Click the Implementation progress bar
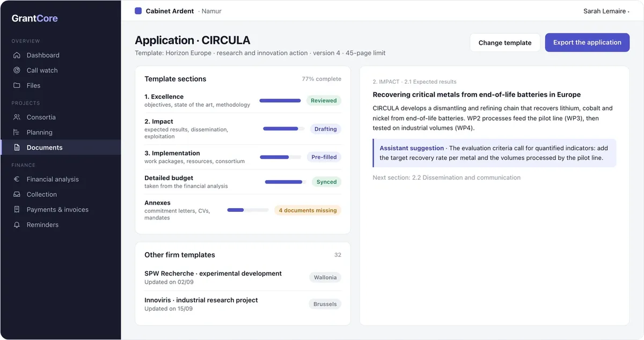Viewport: 644px width, 340px height. 280,157
